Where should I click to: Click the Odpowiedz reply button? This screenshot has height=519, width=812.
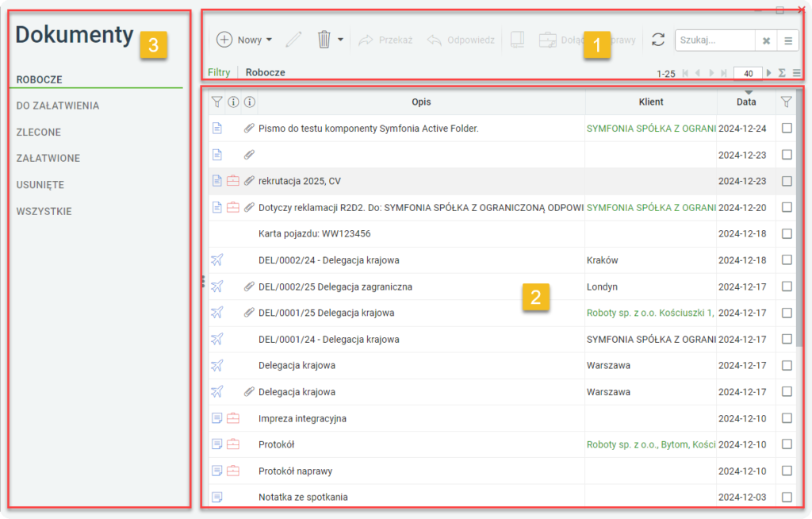coord(461,40)
